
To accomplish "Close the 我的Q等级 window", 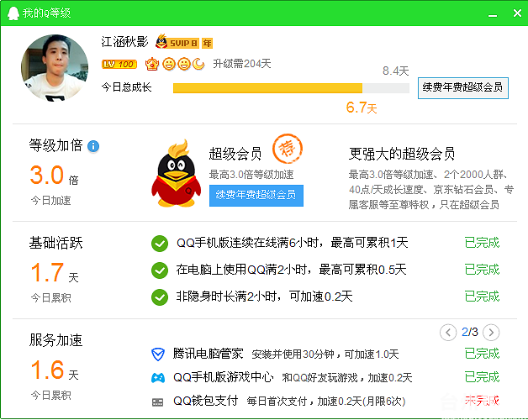I will 517,13.
